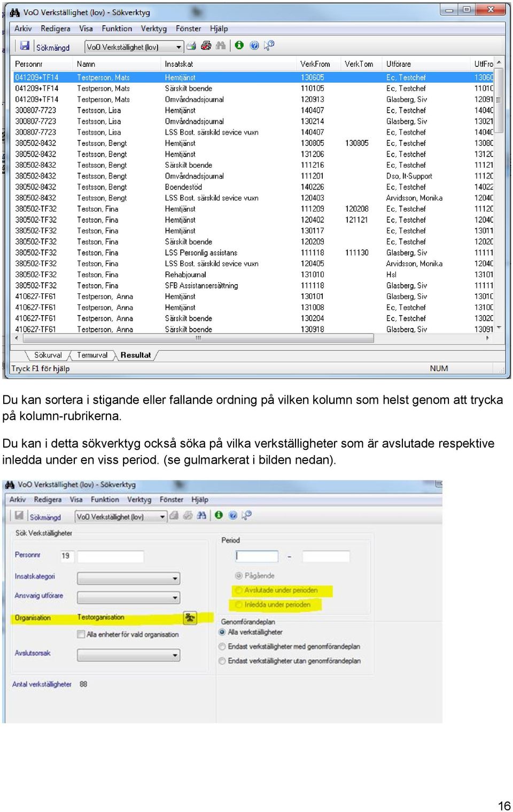Image resolution: width=513 pixels, height=812 pixels.
Task: Switch to the Resultat tab
Action: (x=136, y=355)
